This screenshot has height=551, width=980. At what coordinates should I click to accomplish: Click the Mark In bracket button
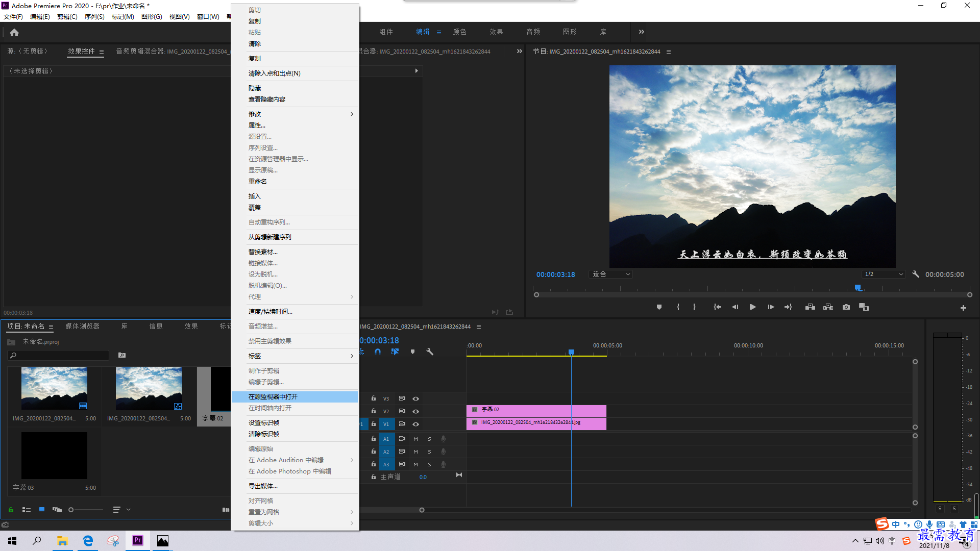tap(678, 307)
